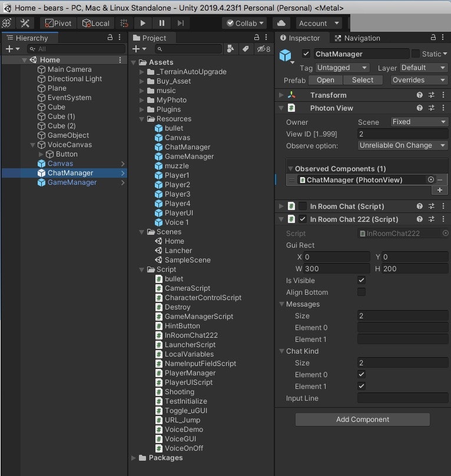Remove ChatManager observed component with minus

pyautogui.click(x=440, y=180)
